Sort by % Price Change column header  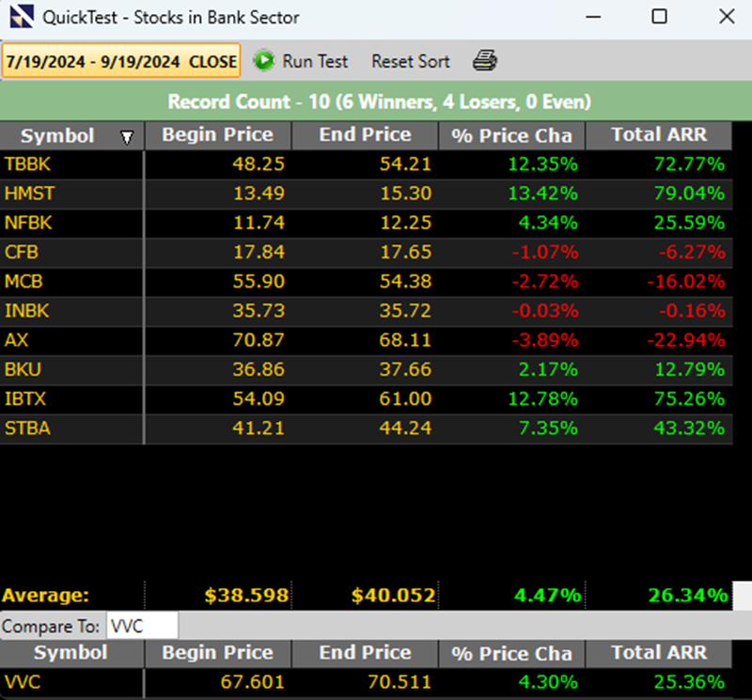pyautogui.click(x=511, y=135)
